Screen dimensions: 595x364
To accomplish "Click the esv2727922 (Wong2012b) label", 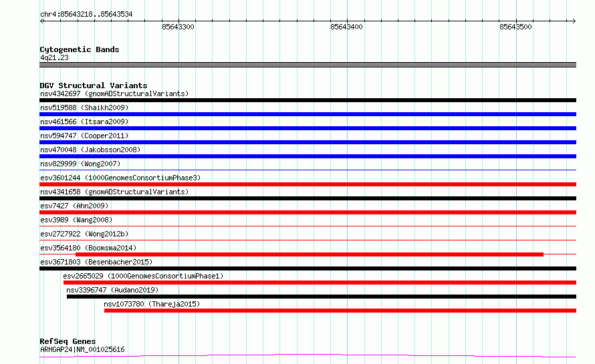I will pyautogui.click(x=84, y=234).
